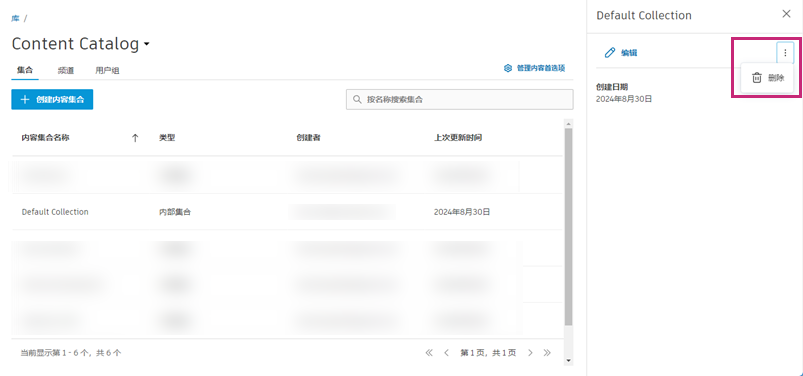This screenshot has height=376, width=803.
Task: Click scrollbar down arrow of table
Action: [x=568, y=361]
